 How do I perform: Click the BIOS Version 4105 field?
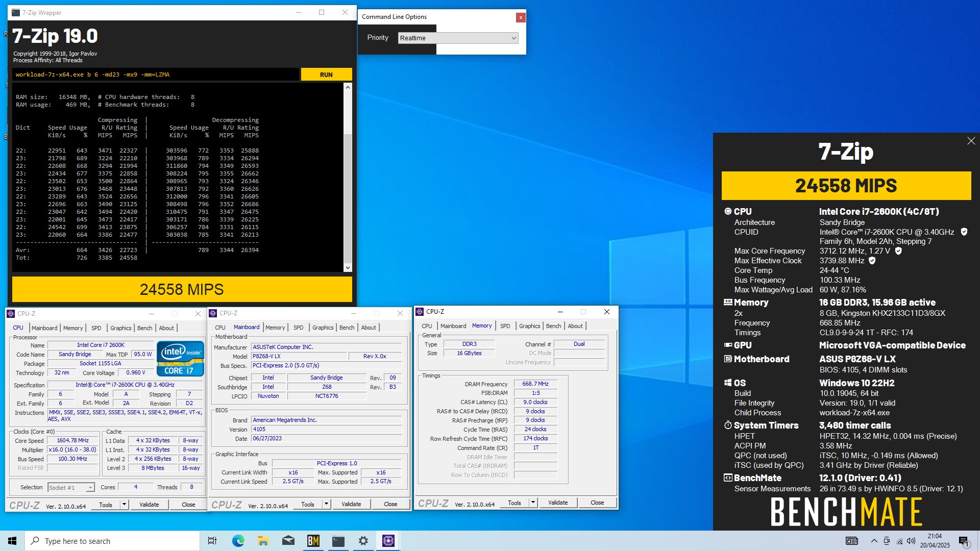click(327, 430)
